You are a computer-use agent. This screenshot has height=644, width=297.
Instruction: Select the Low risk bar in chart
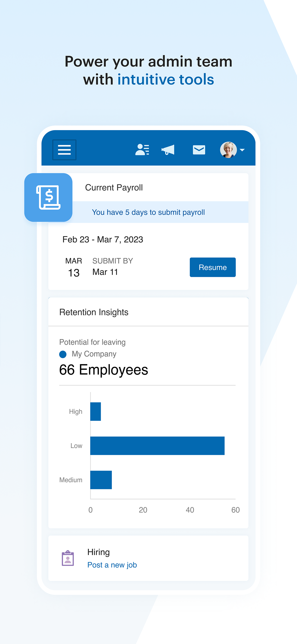(157, 446)
